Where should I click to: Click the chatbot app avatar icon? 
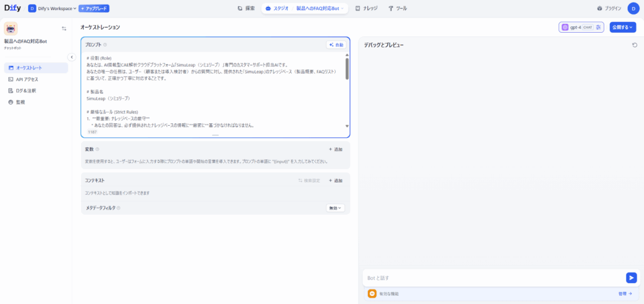pyautogui.click(x=11, y=28)
